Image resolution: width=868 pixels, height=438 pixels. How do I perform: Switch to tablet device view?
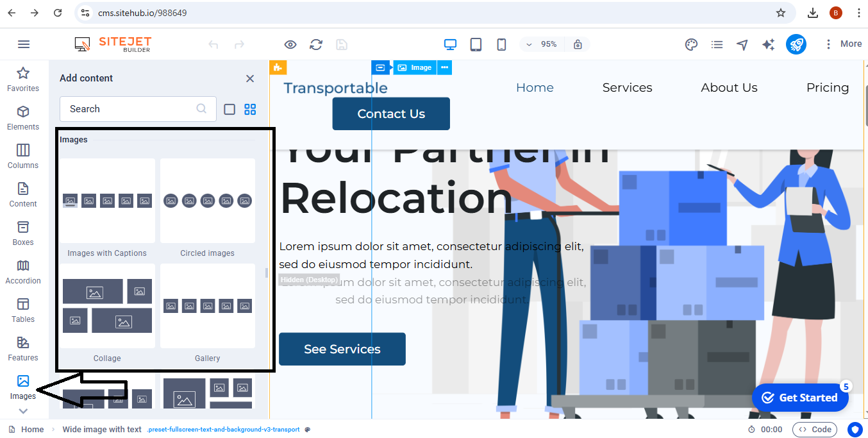[476, 44]
